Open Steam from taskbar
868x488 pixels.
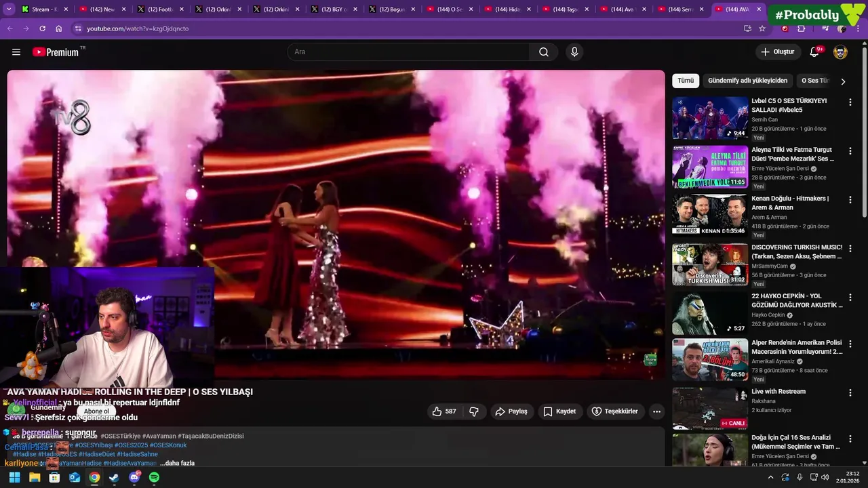pyautogui.click(x=114, y=477)
